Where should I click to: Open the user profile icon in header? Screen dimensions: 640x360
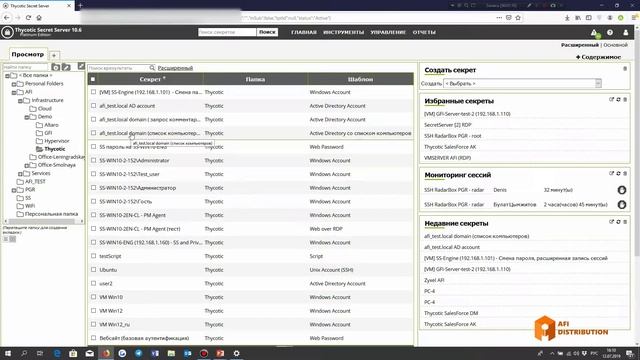(x=625, y=32)
